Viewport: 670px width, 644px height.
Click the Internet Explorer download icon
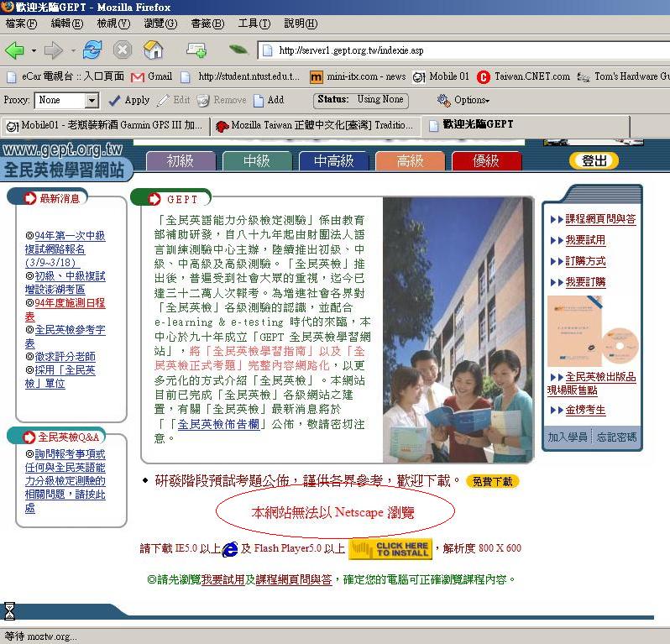[229, 549]
